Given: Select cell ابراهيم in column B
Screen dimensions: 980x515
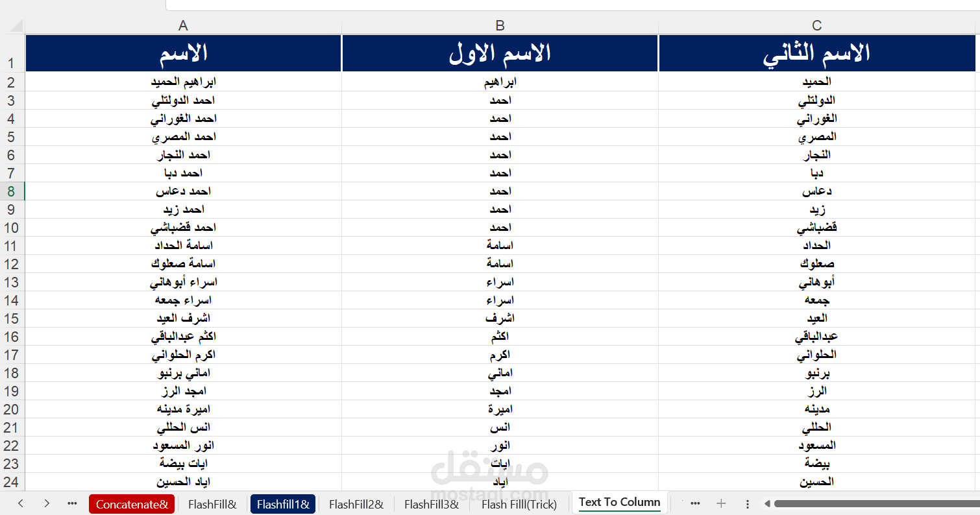Looking at the screenshot, I should coord(500,82).
